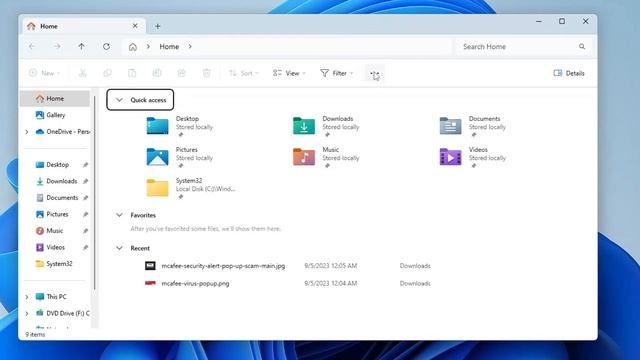This screenshot has width=640, height=360.
Task: Open Pictures in sidebar
Action: [57, 214]
